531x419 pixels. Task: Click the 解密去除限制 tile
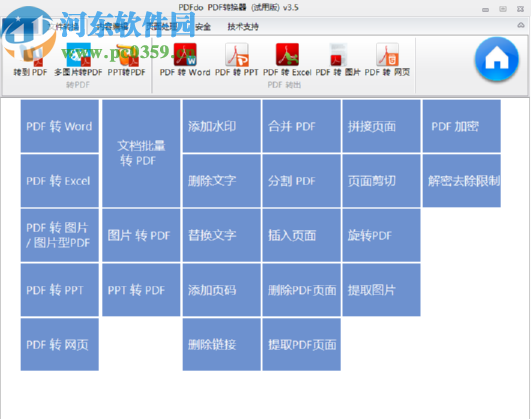click(x=462, y=181)
